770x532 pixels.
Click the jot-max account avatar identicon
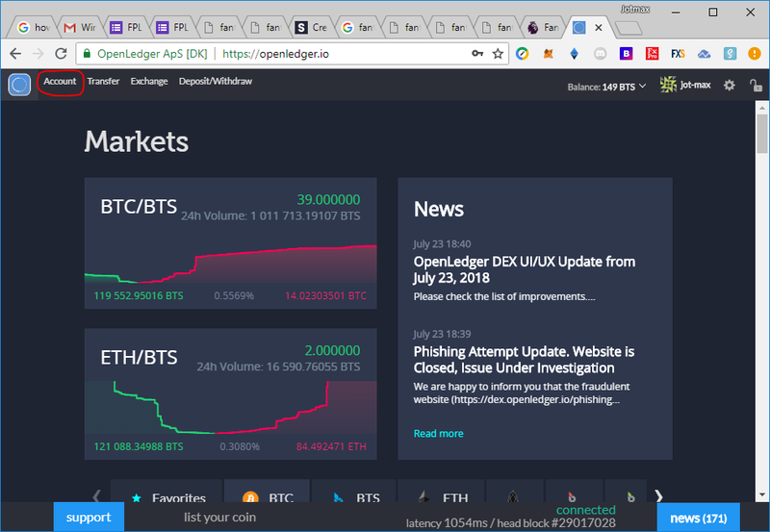[x=668, y=85]
